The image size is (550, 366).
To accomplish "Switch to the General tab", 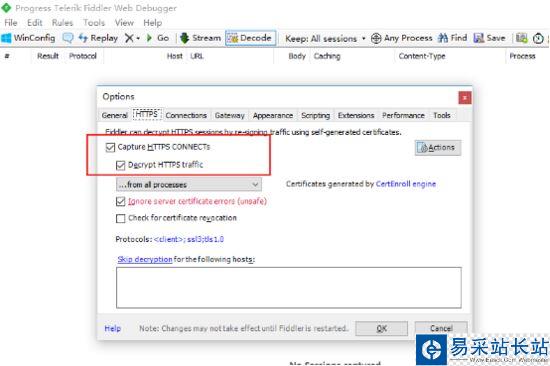I will point(114,115).
